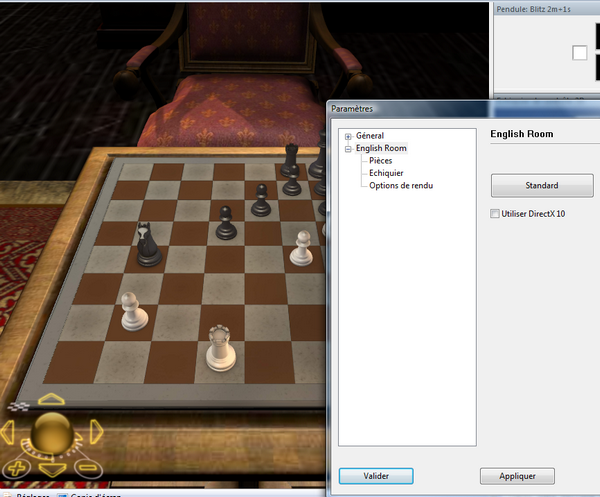The width and height of the screenshot is (600, 497).
Task: Click the camera rotate left arrow
Action: point(8,433)
